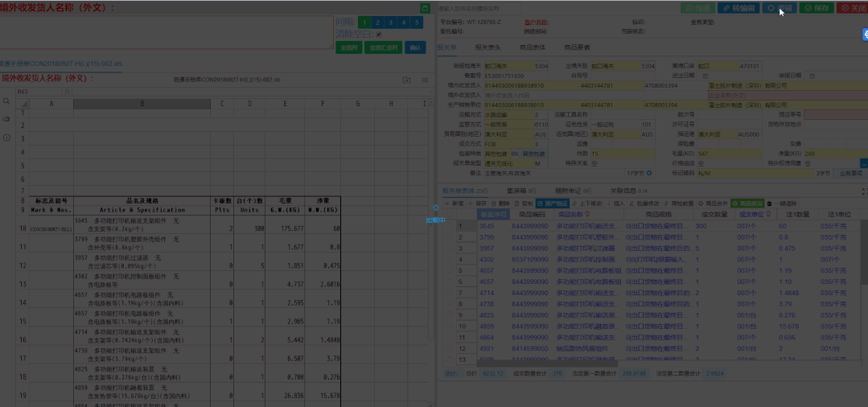
Task: Check the header select-all checkbox in the goods table
Action: click(450, 214)
